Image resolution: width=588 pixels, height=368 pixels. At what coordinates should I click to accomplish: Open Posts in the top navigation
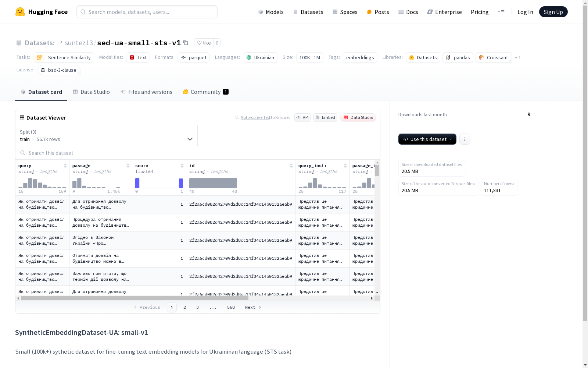(378, 12)
